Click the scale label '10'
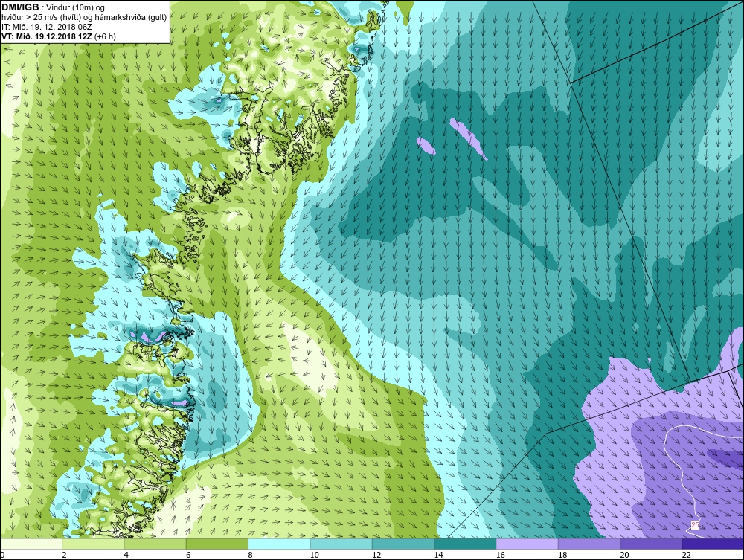This screenshot has width=744, height=560. [x=315, y=556]
